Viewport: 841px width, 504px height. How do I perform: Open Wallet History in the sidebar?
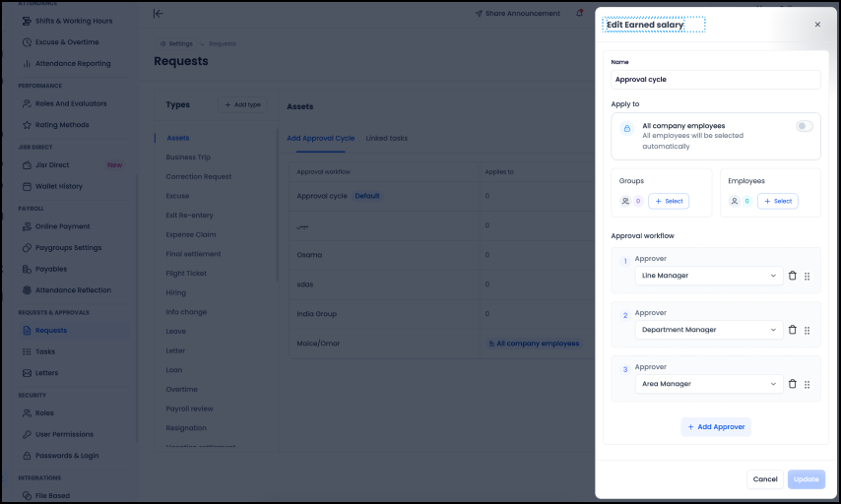[58, 186]
